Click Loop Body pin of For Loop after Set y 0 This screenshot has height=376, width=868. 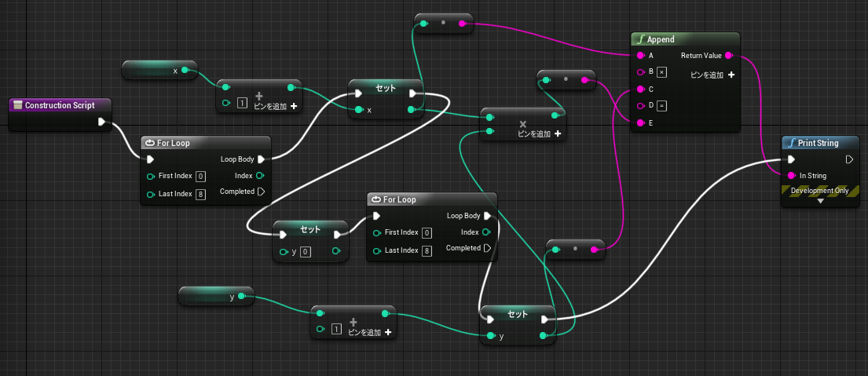[487, 216]
